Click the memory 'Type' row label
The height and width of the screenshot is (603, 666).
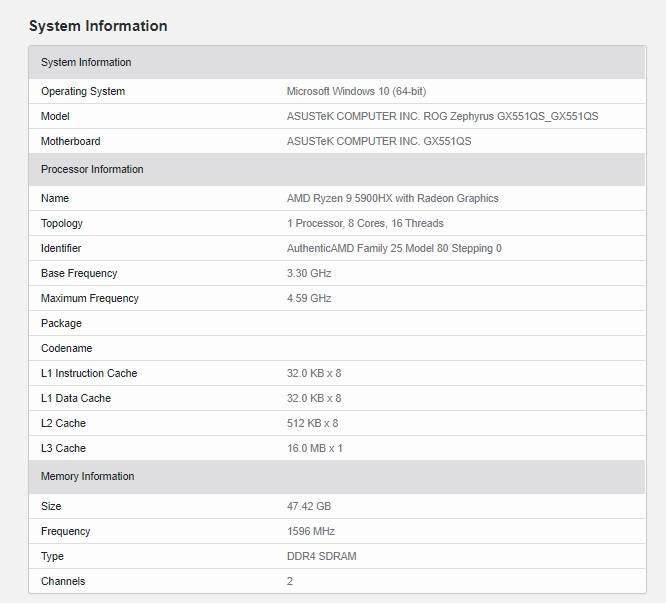pos(52,557)
